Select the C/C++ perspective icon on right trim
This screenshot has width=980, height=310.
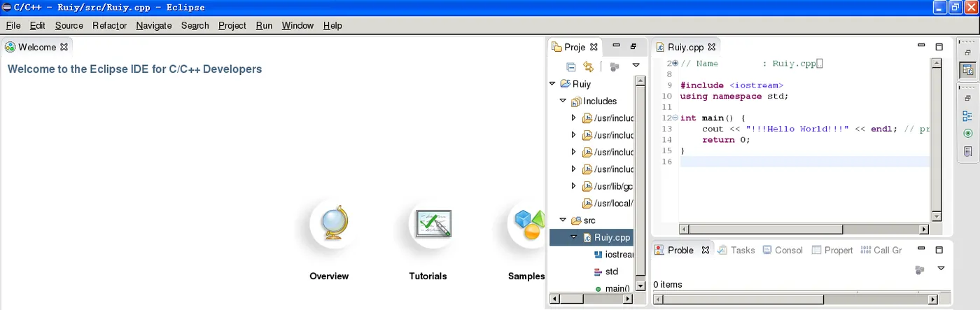click(x=968, y=70)
